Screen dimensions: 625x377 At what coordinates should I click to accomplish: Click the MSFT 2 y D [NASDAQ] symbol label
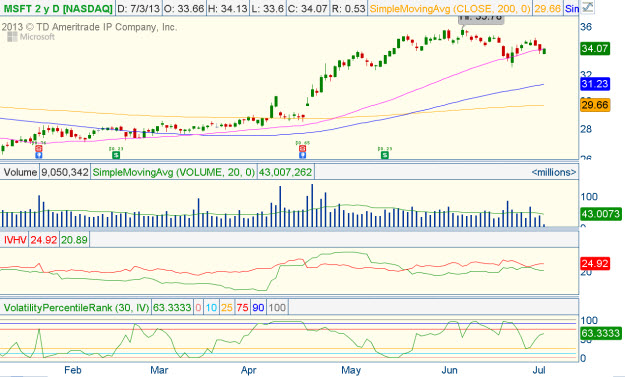point(57,8)
